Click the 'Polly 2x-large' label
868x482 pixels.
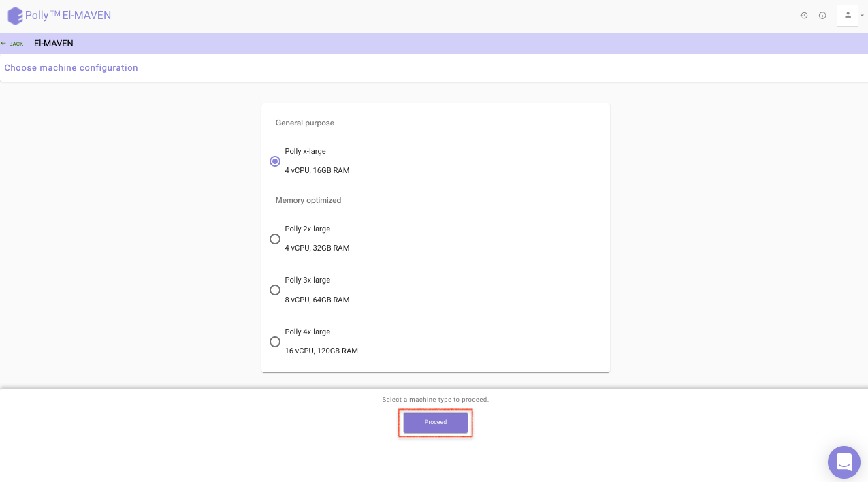coord(308,229)
